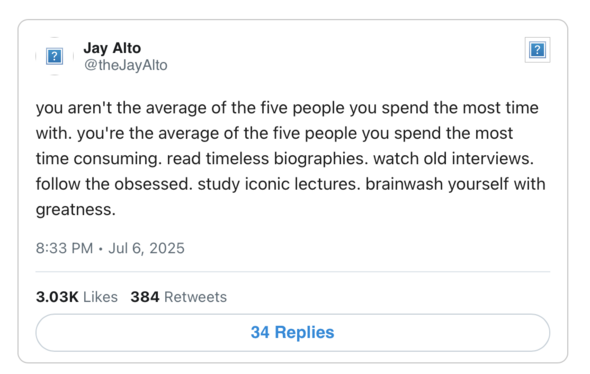This screenshot has height=374, width=590.
Task: Click the 3.03K likes count number
Action: [57, 297]
